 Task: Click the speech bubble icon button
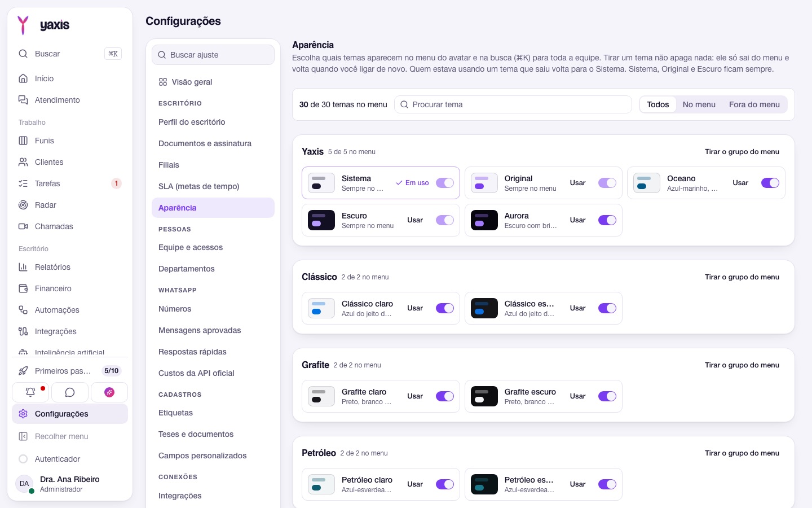tap(70, 392)
